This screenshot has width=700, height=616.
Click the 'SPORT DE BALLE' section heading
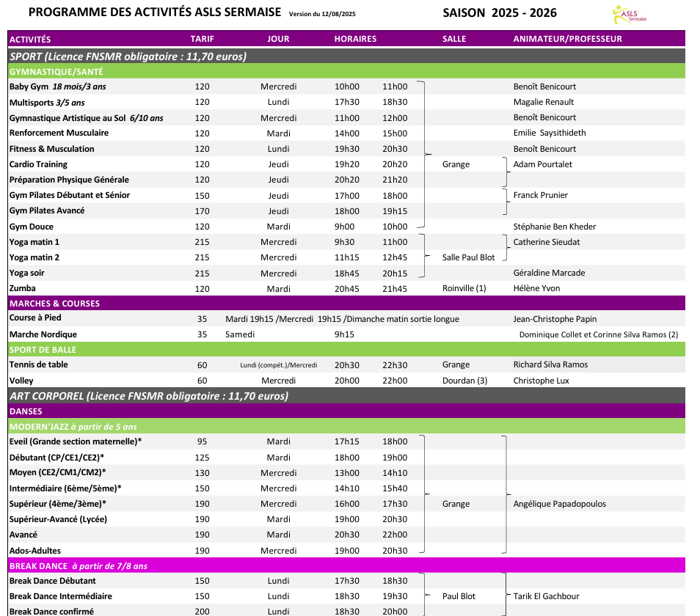point(43,350)
